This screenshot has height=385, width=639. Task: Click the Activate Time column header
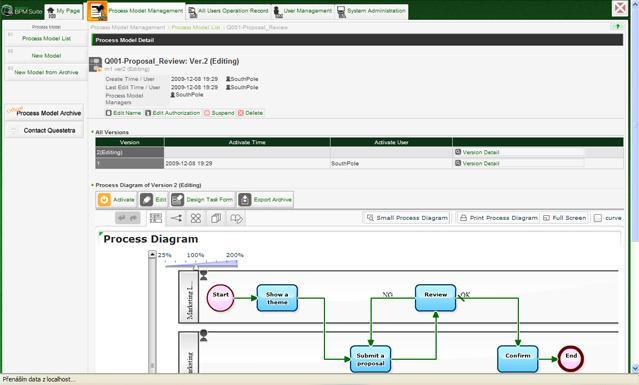pos(247,142)
